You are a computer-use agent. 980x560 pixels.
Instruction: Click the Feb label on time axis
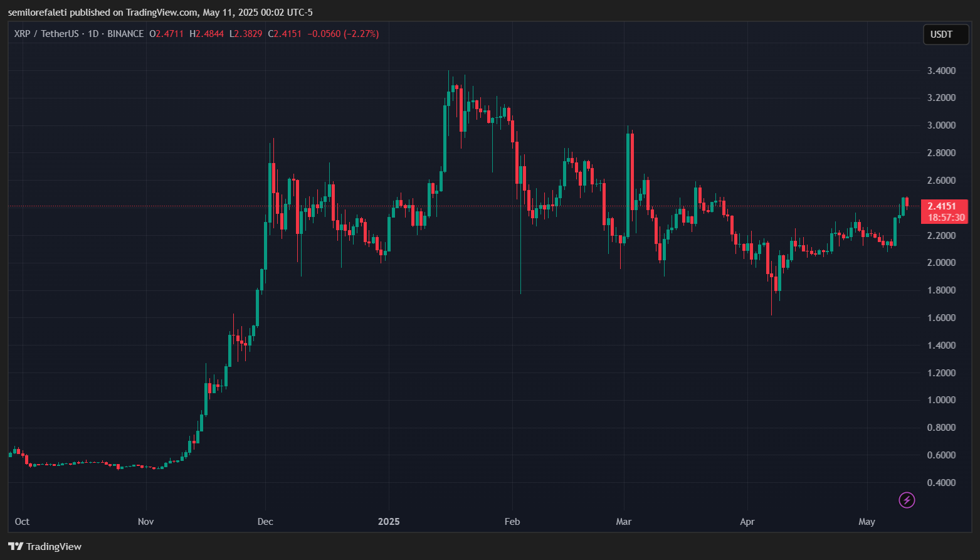[x=512, y=522]
